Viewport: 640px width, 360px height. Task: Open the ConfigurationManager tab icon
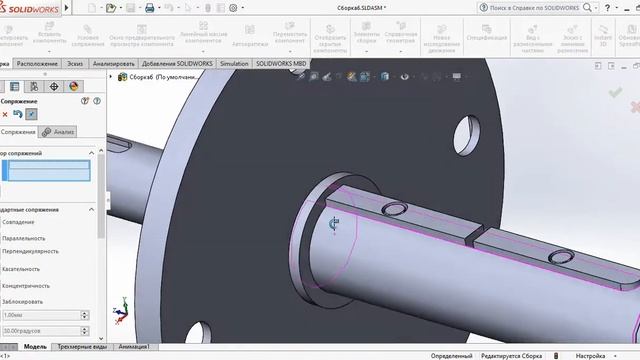[x=34, y=87]
